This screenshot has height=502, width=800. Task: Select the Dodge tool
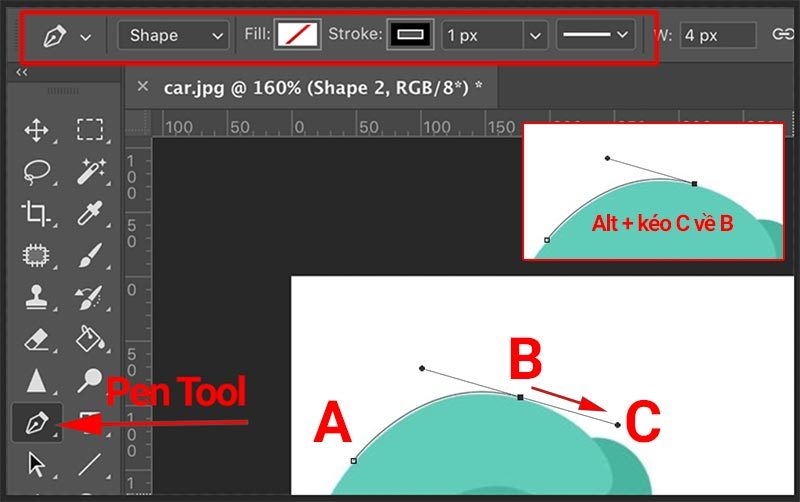(89, 380)
